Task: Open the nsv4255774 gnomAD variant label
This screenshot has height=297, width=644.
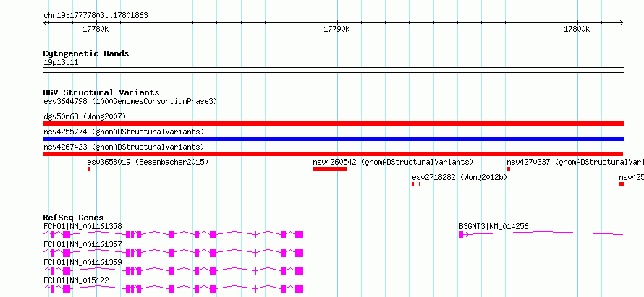Action: (124, 132)
